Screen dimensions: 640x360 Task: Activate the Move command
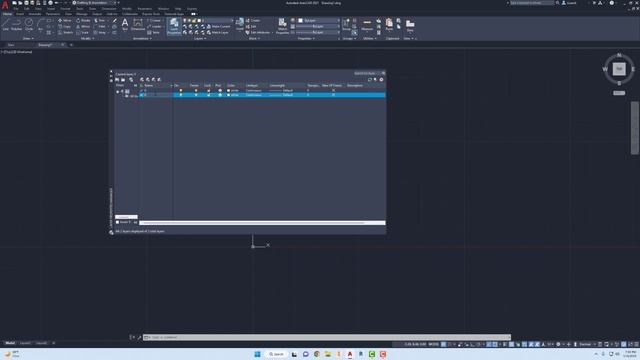pos(64,20)
